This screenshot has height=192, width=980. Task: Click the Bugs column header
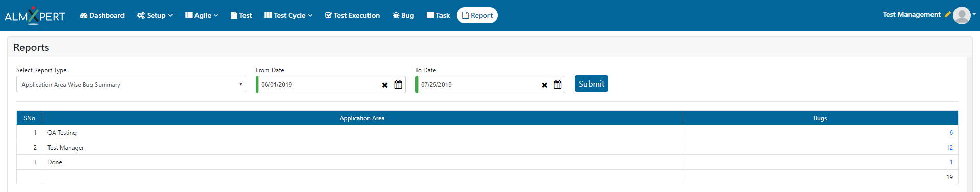point(820,118)
